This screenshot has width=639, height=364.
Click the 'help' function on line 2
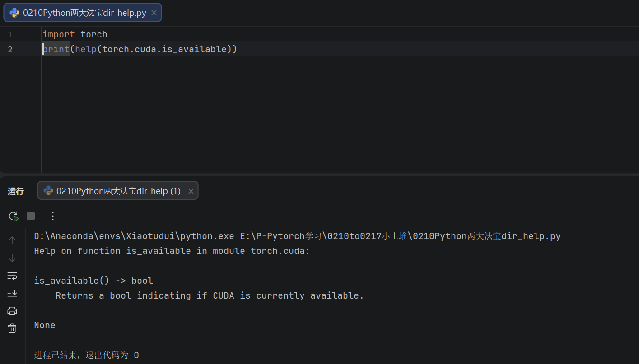[x=86, y=49]
